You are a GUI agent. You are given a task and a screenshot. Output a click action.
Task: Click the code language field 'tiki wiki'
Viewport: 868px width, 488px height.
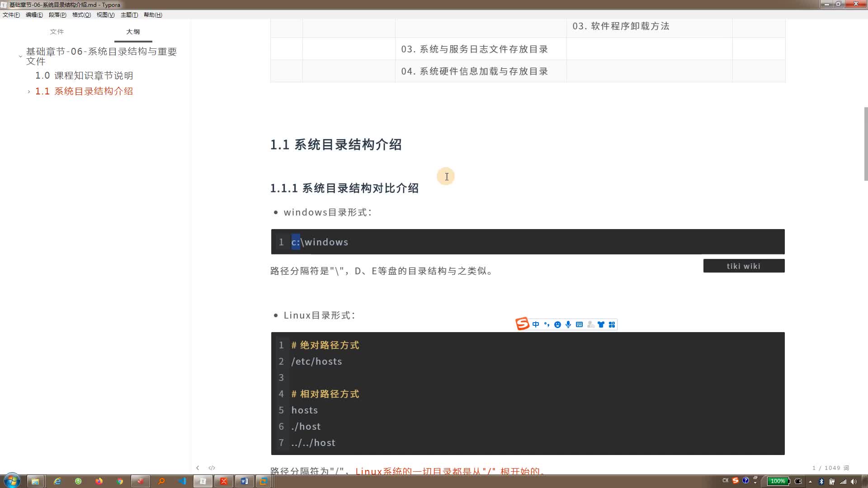point(744,266)
